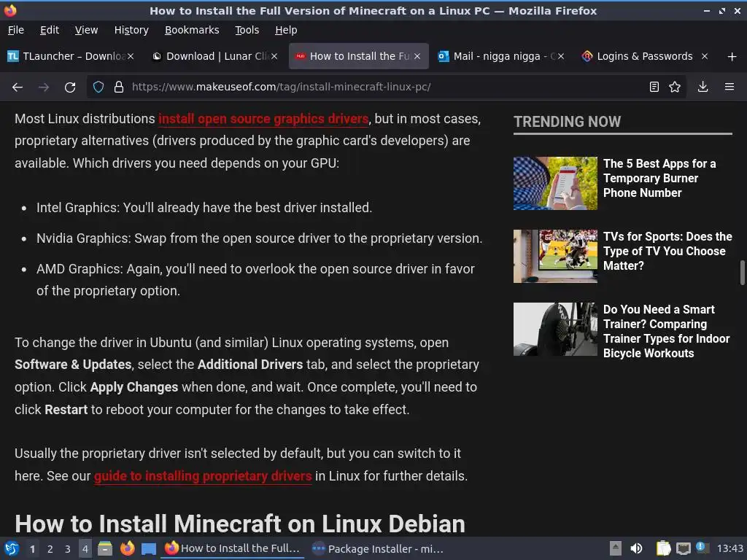Open the guide to installing proprietary drivers link
The width and height of the screenshot is (747, 560).
click(203, 475)
